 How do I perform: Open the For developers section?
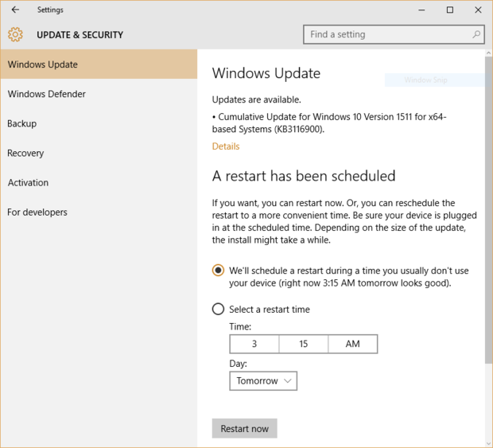coord(99,212)
